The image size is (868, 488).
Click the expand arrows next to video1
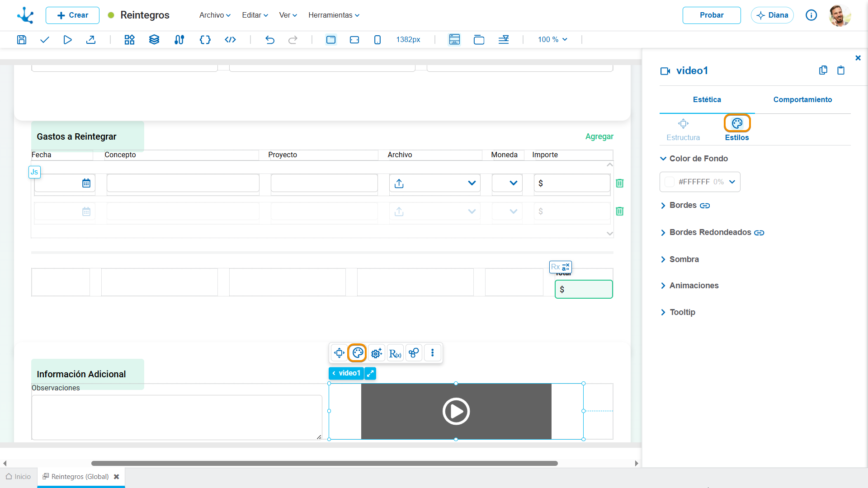pos(370,373)
